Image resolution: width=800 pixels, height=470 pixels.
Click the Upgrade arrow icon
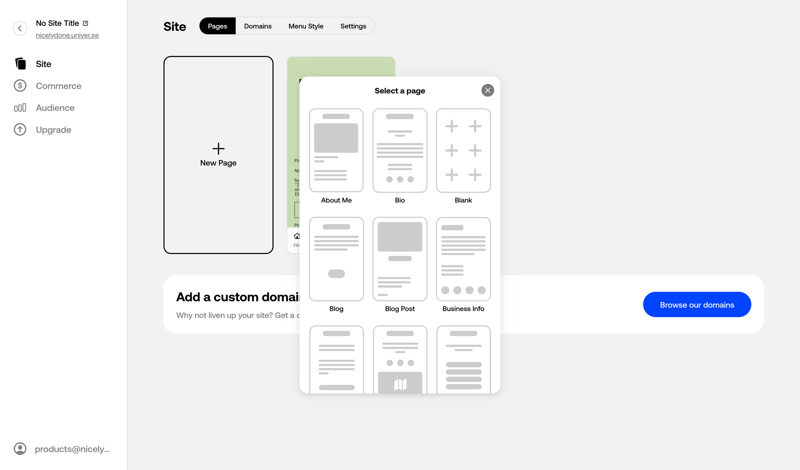[x=20, y=130]
